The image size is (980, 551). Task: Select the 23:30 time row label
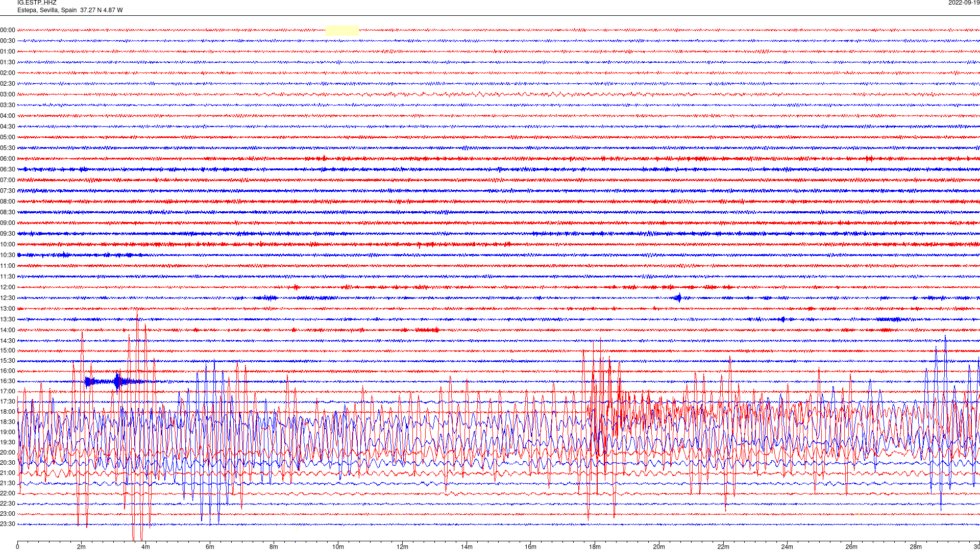[8, 524]
